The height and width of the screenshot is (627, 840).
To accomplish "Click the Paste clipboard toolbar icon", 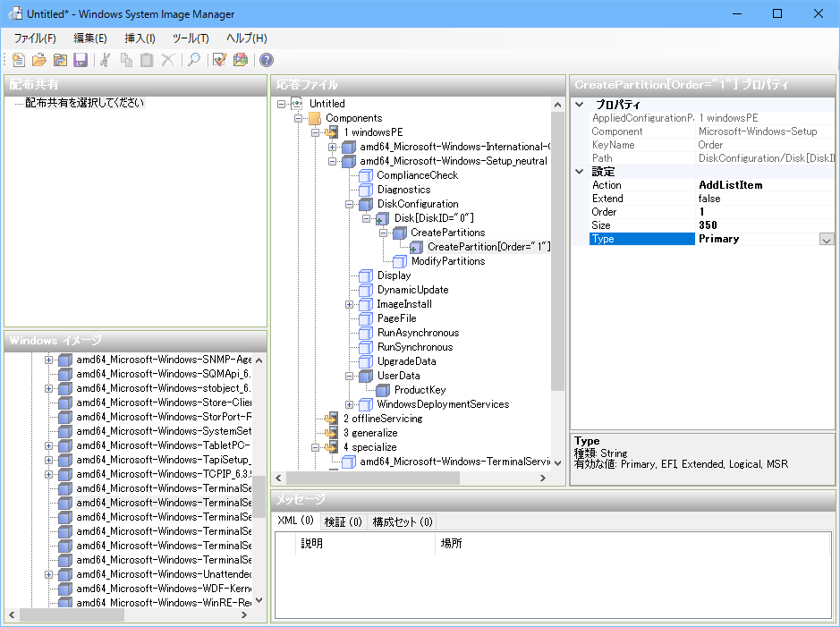I will click(x=147, y=60).
